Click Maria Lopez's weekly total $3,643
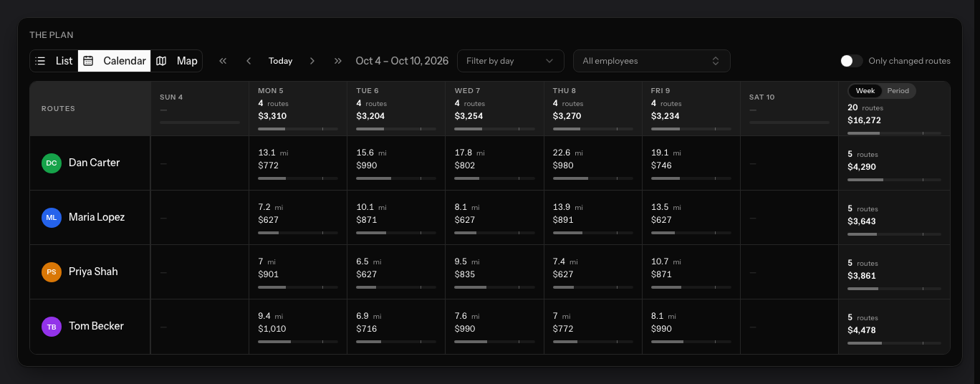Image resolution: width=980 pixels, height=384 pixels. tap(862, 221)
